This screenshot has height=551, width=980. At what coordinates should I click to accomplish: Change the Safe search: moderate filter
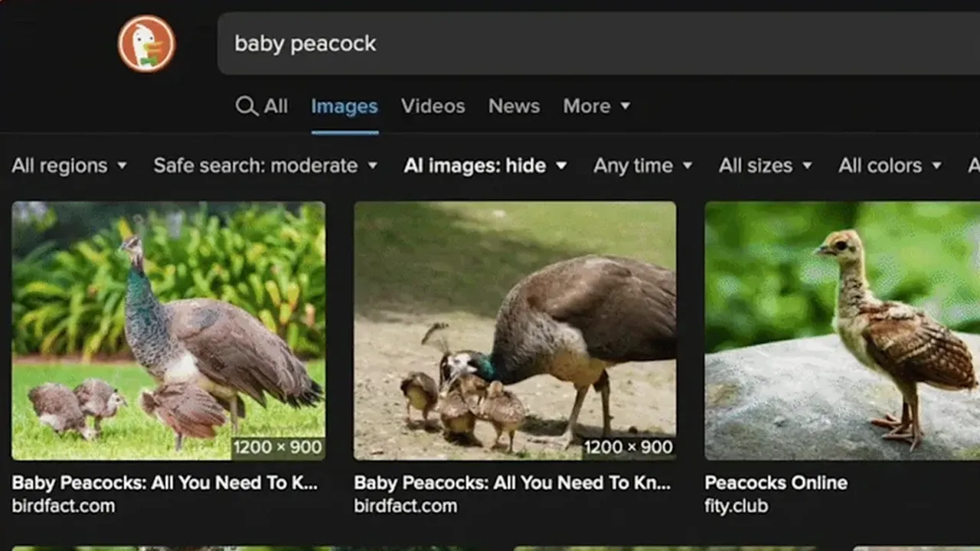point(265,165)
